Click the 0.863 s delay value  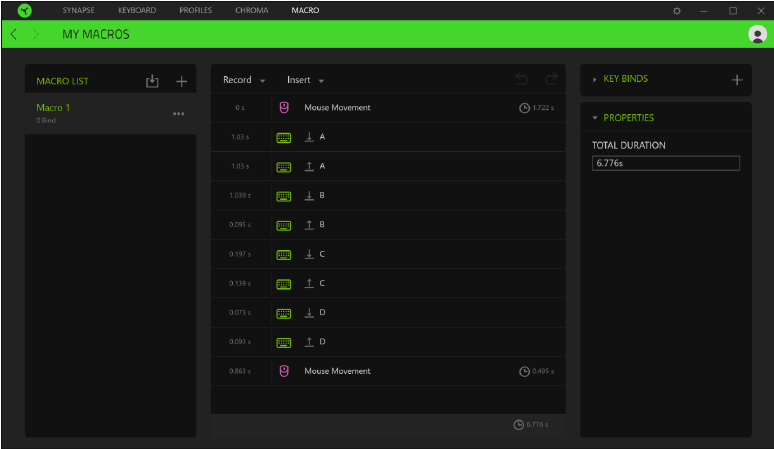point(240,371)
